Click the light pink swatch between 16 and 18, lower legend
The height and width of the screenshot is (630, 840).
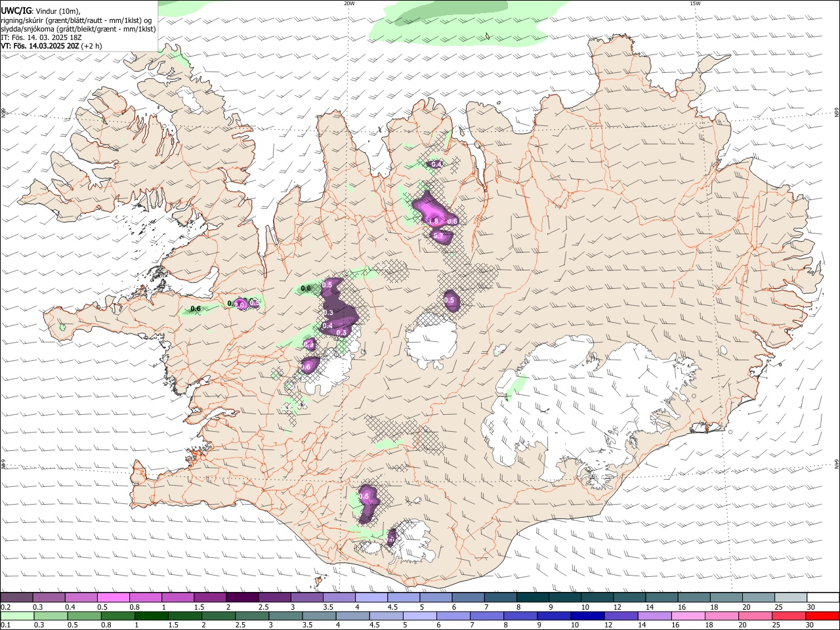688,616
